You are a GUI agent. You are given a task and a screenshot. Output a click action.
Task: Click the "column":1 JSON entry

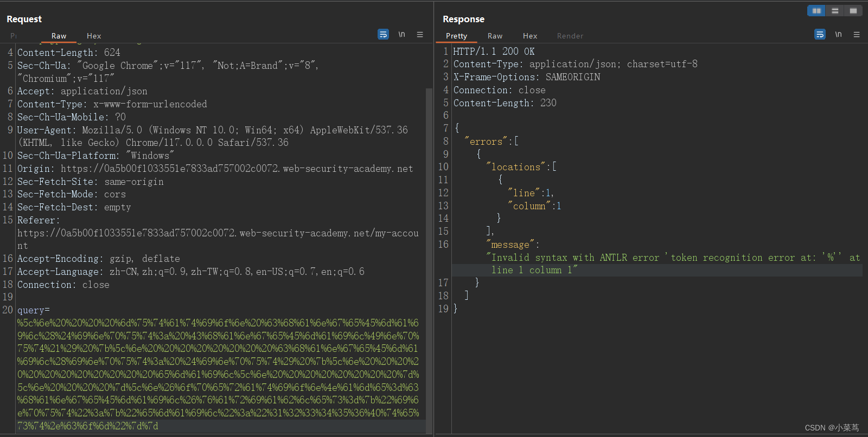534,206
